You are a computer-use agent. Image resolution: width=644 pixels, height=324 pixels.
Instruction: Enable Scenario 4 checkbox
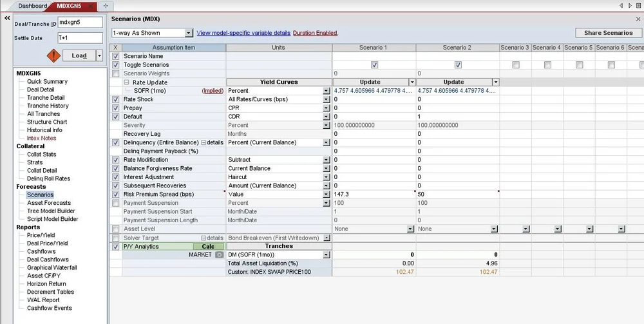547,65
